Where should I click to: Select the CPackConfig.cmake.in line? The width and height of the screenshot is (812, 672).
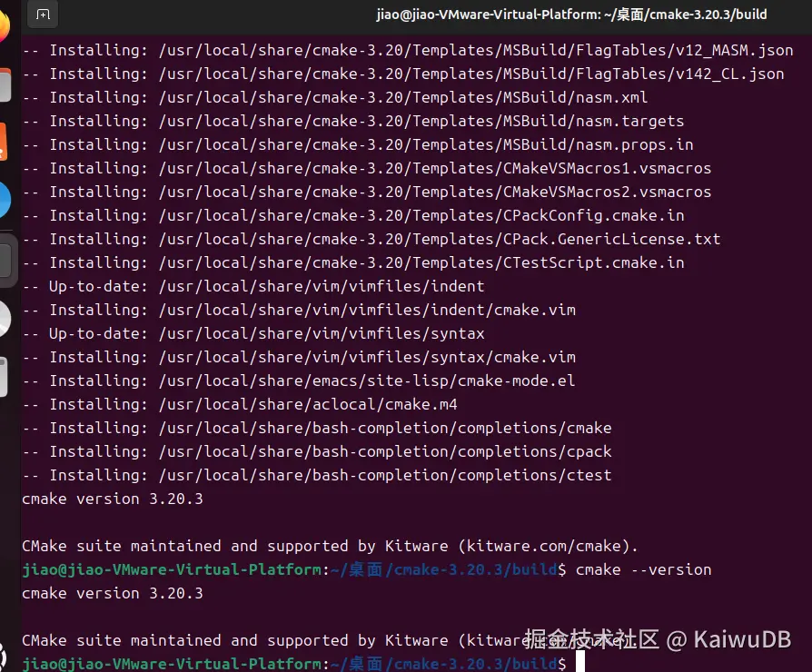352,215
